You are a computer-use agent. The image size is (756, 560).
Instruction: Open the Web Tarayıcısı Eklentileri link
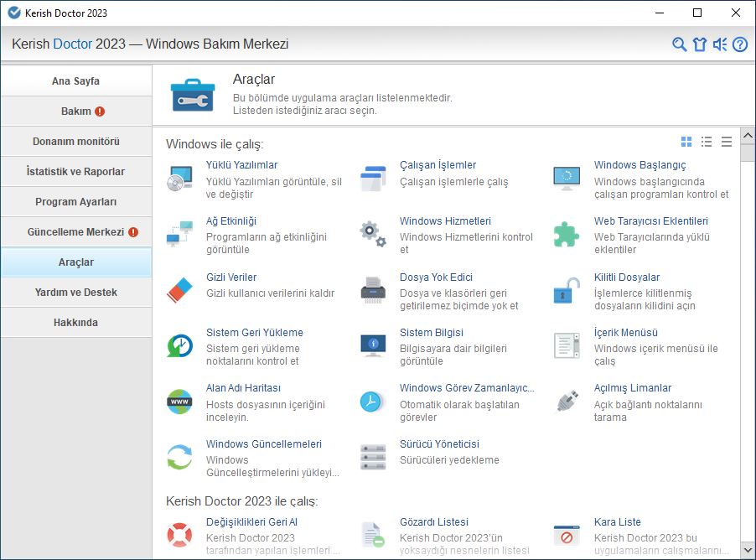click(651, 221)
